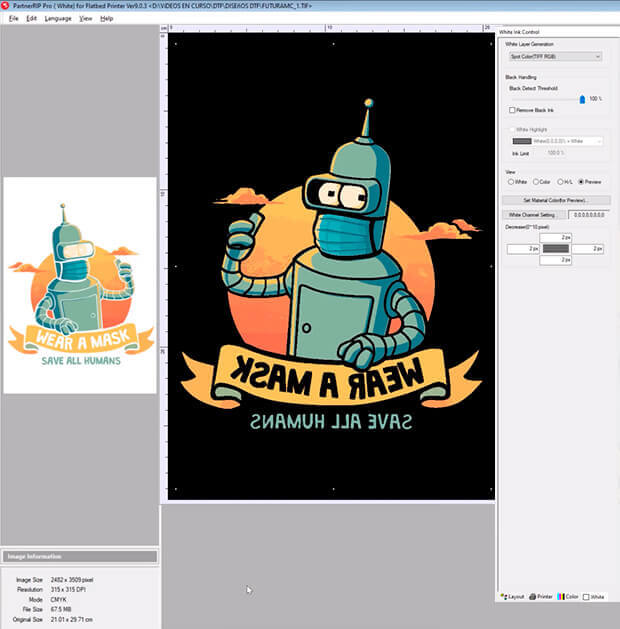The width and height of the screenshot is (620, 629).
Task: Switch to the Printer tab
Action: click(541, 596)
